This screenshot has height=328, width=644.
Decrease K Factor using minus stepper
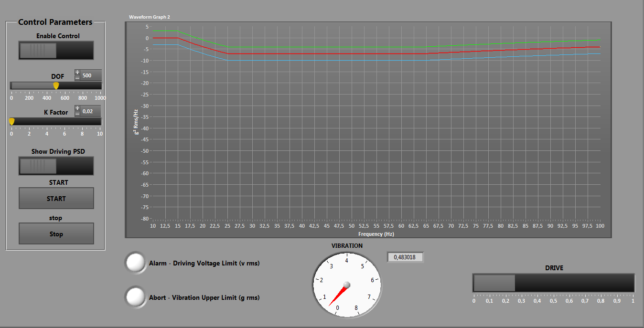pos(77,114)
